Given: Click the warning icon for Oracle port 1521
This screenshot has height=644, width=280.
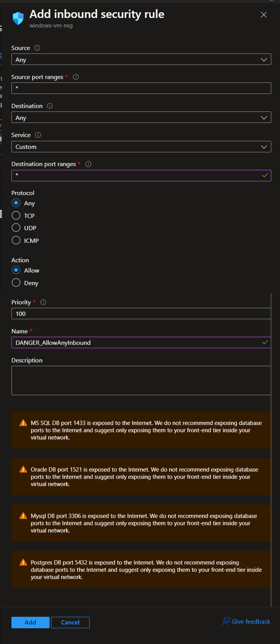Looking at the screenshot, I should (23, 469).
